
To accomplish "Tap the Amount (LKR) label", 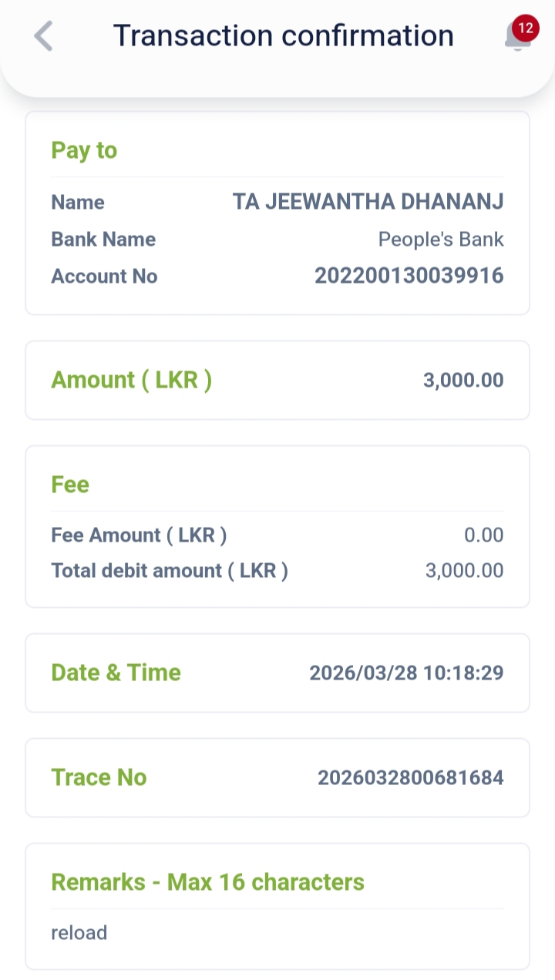I will 131,380.
